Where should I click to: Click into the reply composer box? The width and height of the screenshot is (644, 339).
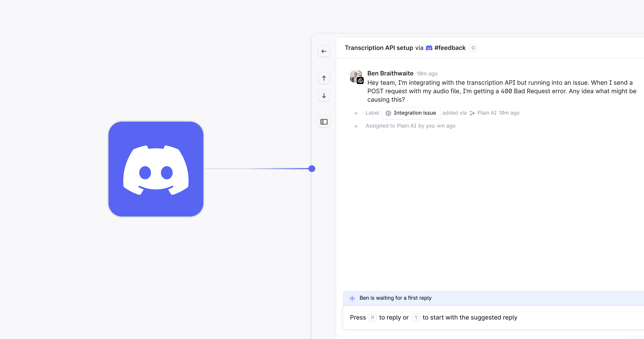click(493, 318)
